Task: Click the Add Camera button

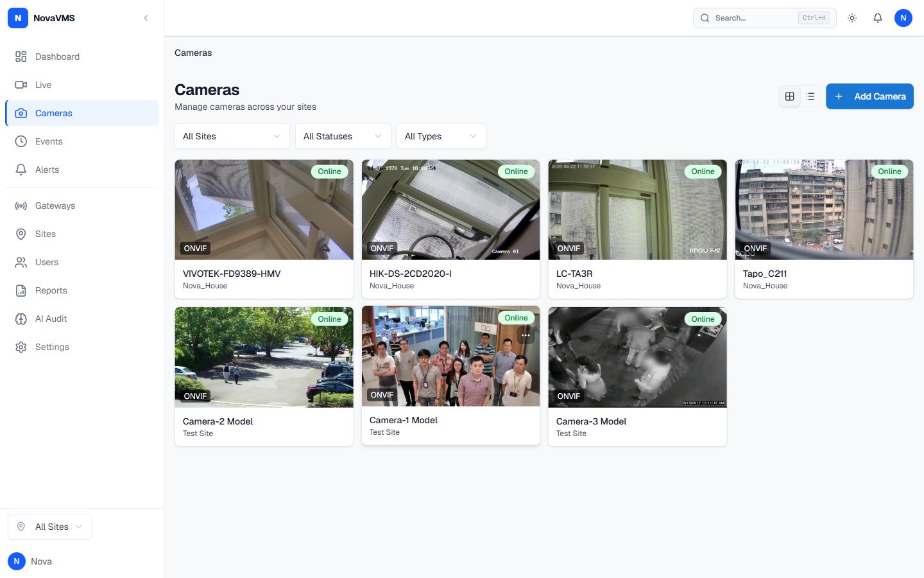Action: tap(869, 96)
